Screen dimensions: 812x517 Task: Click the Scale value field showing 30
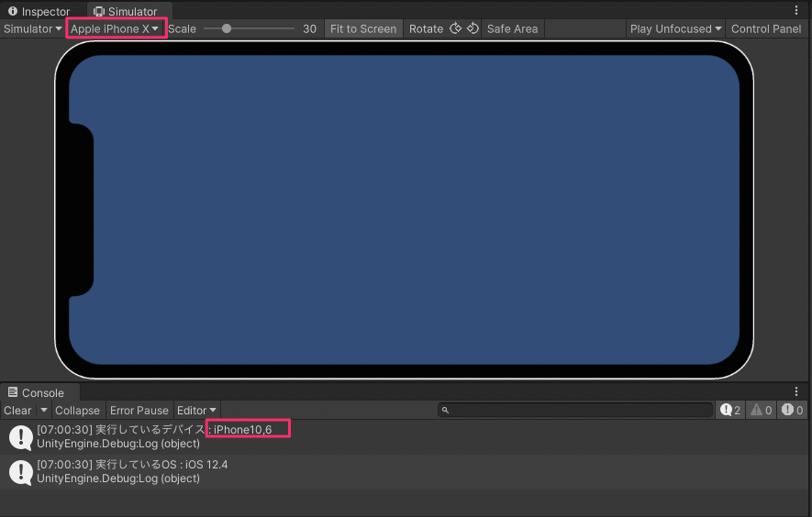pos(310,29)
